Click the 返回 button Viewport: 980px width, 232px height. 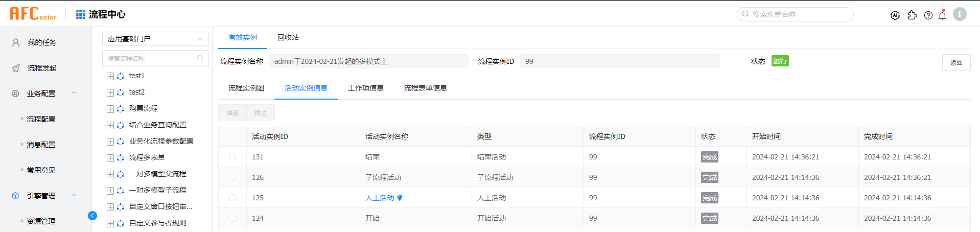click(x=956, y=62)
